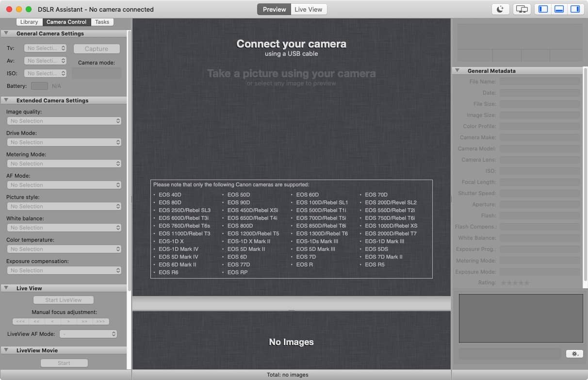Click the metadata thumbnail preview box
The image size is (588, 380).
pyautogui.click(x=521, y=318)
